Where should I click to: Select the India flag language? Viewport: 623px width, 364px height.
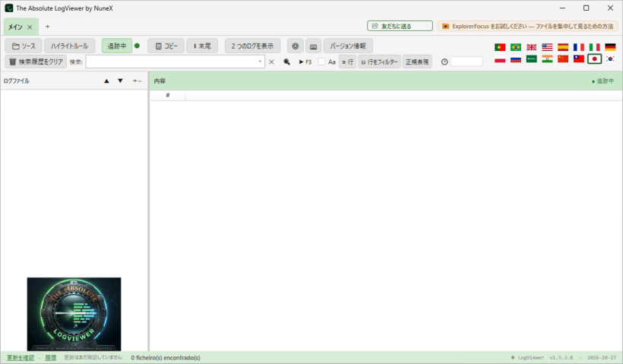click(547, 59)
